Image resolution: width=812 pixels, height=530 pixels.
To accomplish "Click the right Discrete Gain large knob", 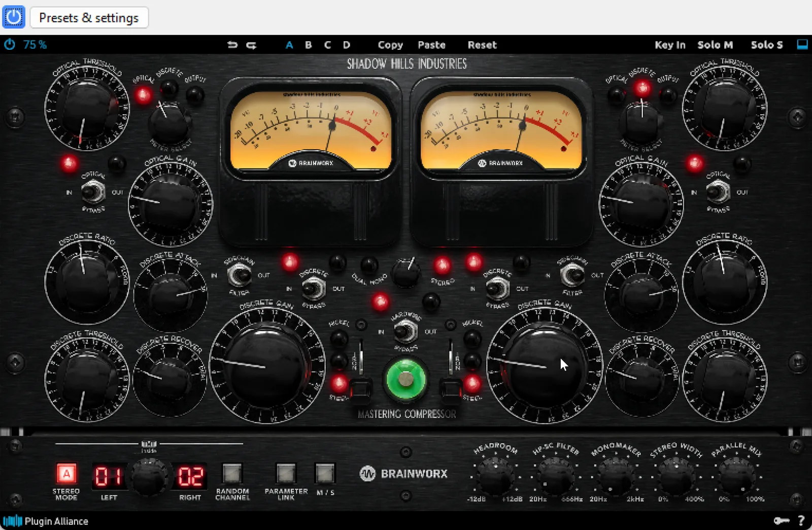I will [545, 366].
